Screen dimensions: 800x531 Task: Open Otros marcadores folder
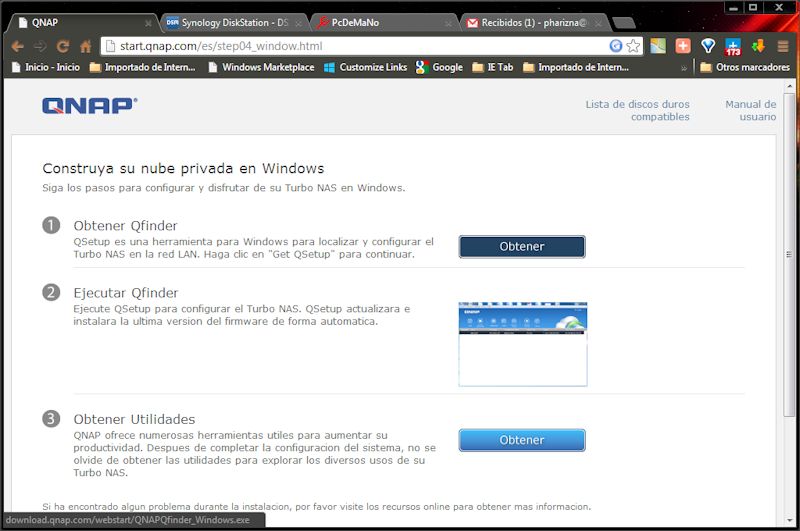coord(745,67)
